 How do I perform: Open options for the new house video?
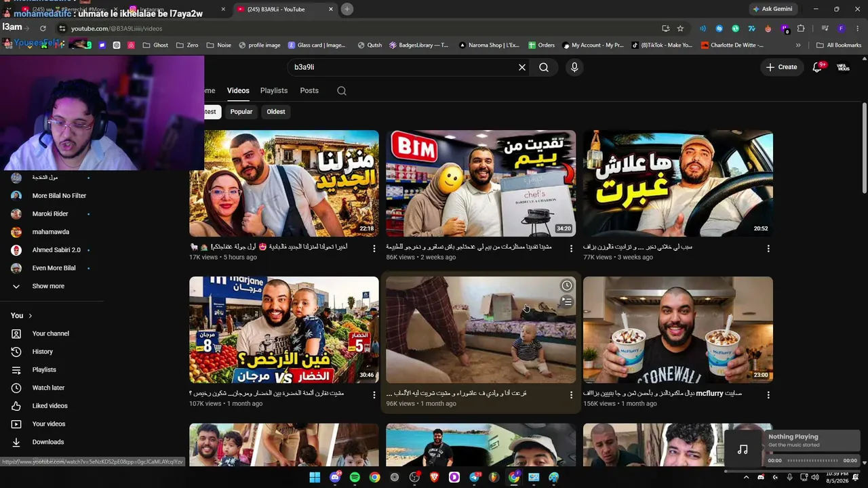374,249
